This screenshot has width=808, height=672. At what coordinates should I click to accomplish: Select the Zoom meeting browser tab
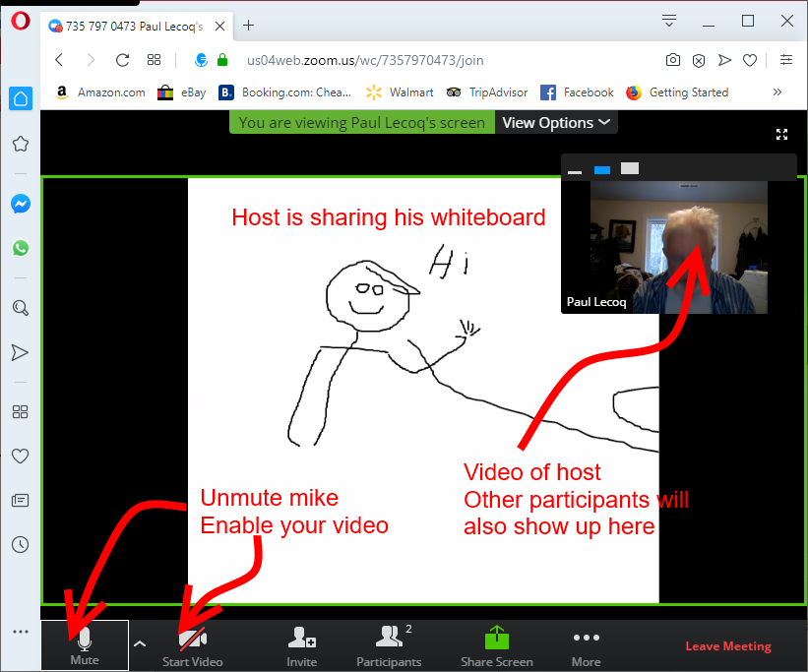coord(136,26)
